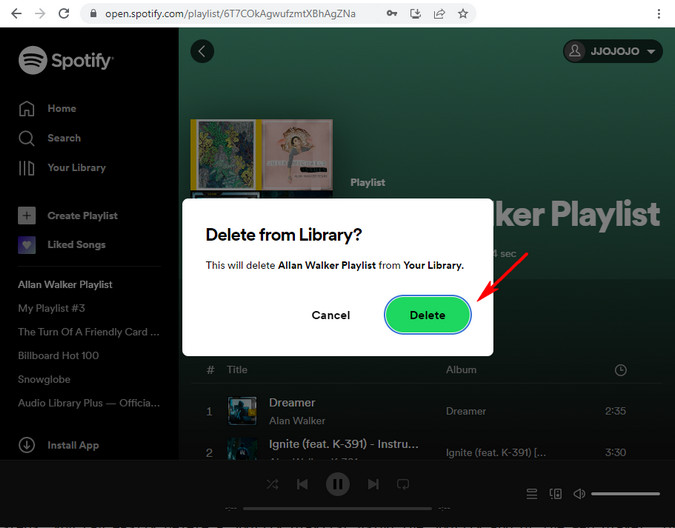
Task: Go back in the browser
Action: [x=16, y=14]
